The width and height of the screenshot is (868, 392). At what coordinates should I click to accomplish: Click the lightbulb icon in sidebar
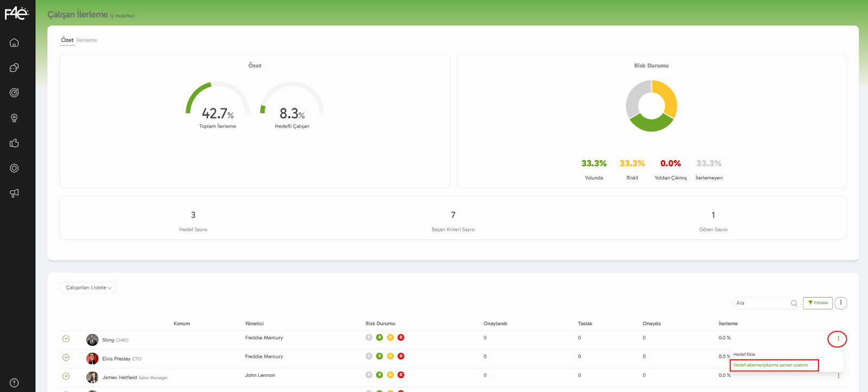14,118
